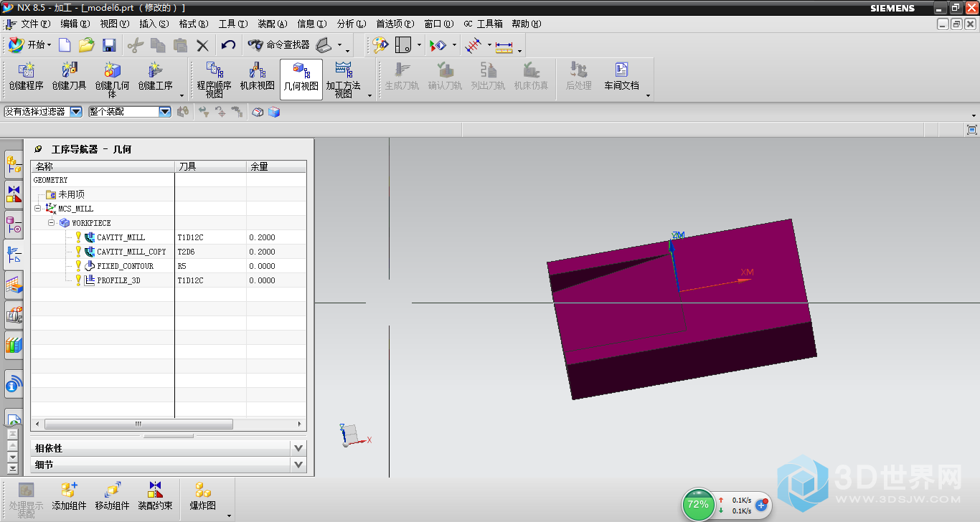Image resolution: width=980 pixels, height=522 pixels.
Task: Switch to Machining Method View (加工方法视图)
Action: (x=344, y=79)
